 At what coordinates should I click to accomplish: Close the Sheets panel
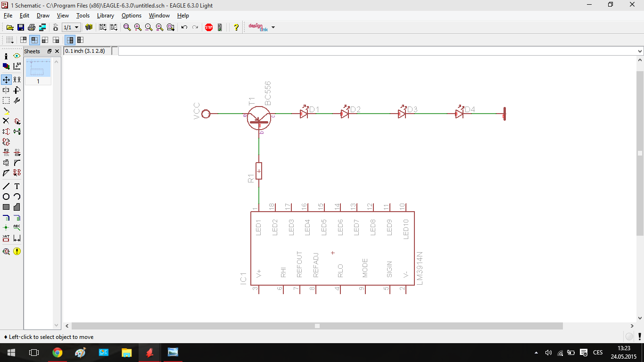pyautogui.click(x=57, y=51)
